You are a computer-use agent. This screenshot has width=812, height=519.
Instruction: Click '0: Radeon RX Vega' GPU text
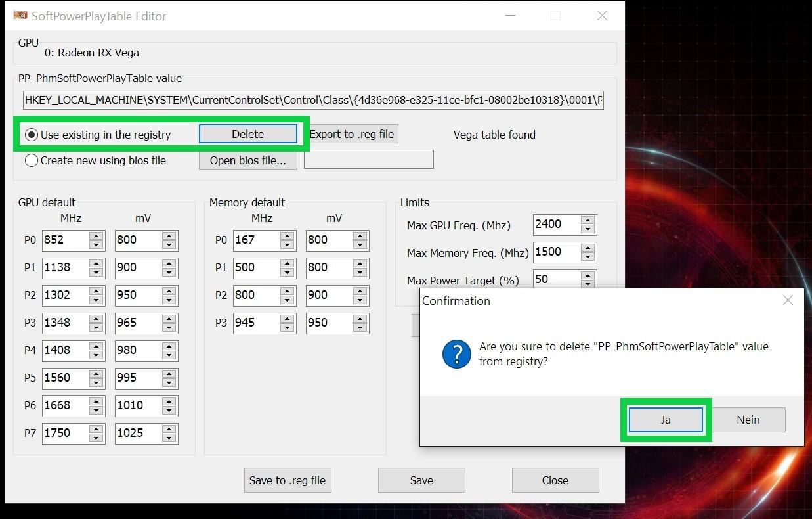click(92, 53)
